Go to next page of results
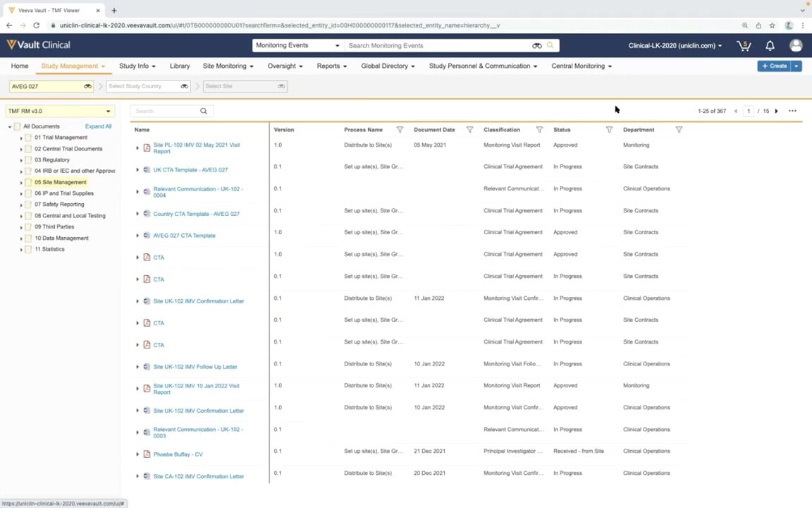Screen dimensions: 812x508 pyautogui.click(x=776, y=111)
